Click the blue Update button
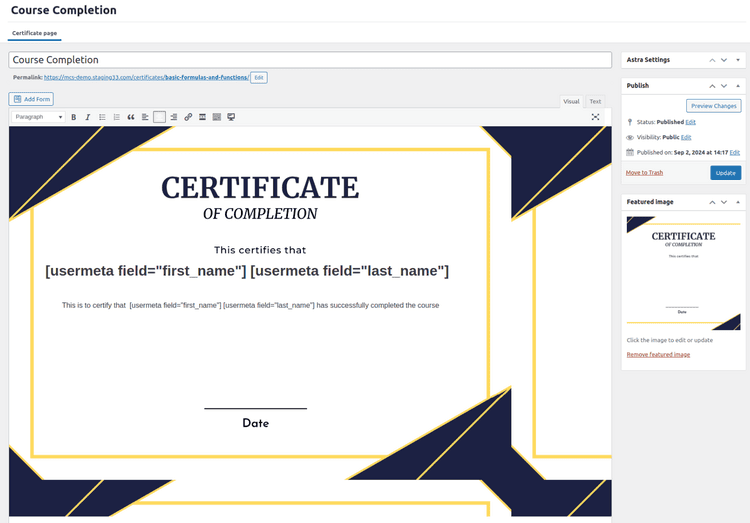 pyautogui.click(x=725, y=173)
